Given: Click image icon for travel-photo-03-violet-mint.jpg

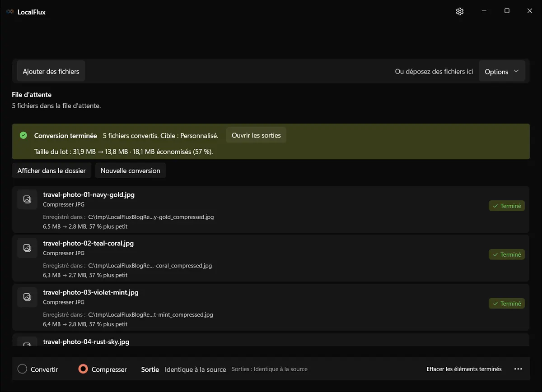Looking at the screenshot, I should pyautogui.click(x=27, y=297).
